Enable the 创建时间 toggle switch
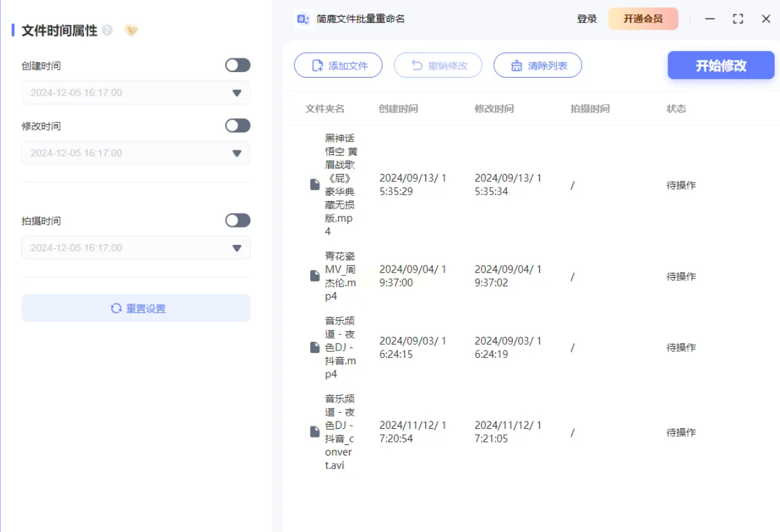This screenshot has width=780, height=532. click(x=238, y=65)
